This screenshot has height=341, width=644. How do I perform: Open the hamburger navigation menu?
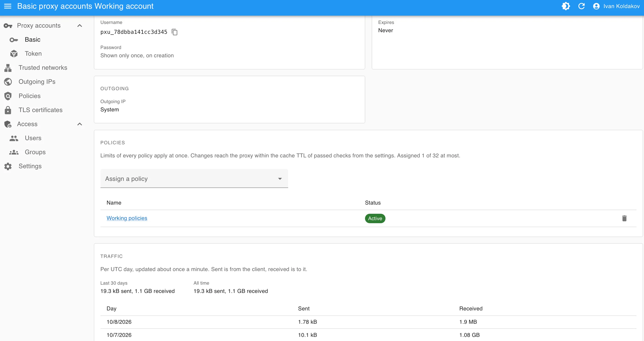click(8, 6)
